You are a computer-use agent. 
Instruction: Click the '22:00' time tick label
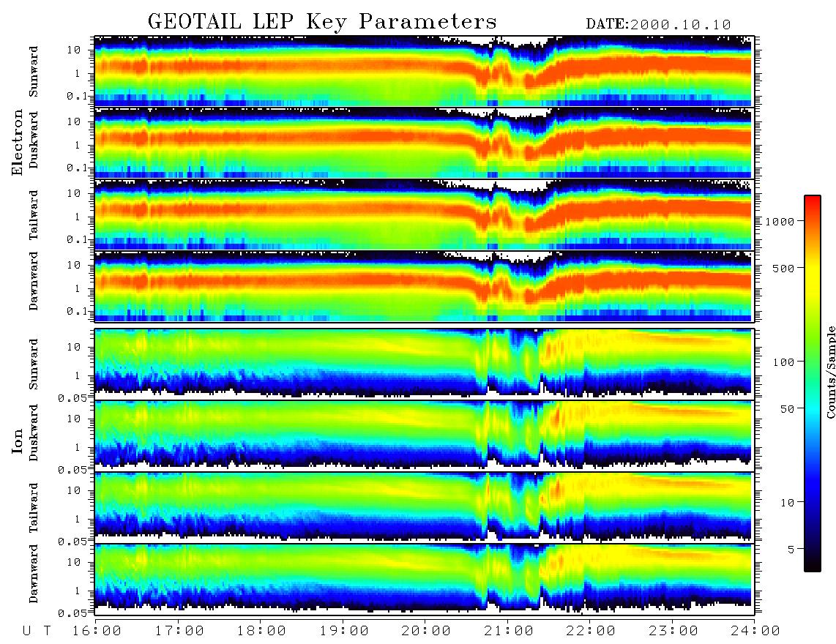click(x=591, y=632)
